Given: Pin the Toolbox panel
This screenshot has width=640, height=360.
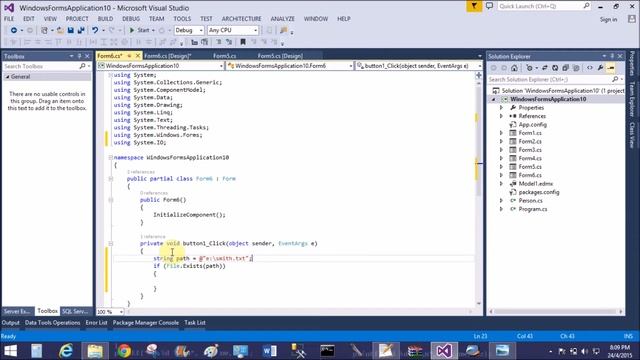Looking at the screenshot, I should (80, 56).
